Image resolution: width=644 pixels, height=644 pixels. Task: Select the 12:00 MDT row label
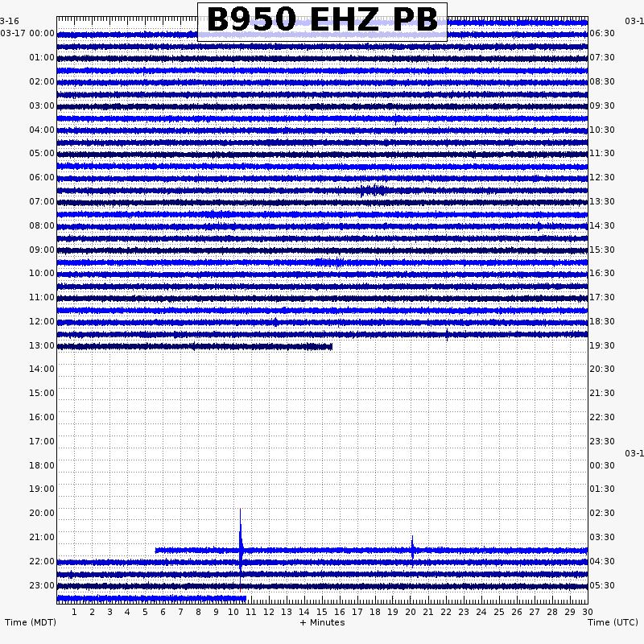click(x=42, y=321)
